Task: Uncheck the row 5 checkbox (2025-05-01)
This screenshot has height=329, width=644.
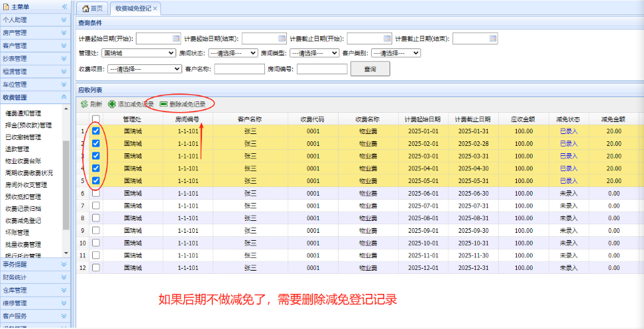Action: click(x=96, y=180)
